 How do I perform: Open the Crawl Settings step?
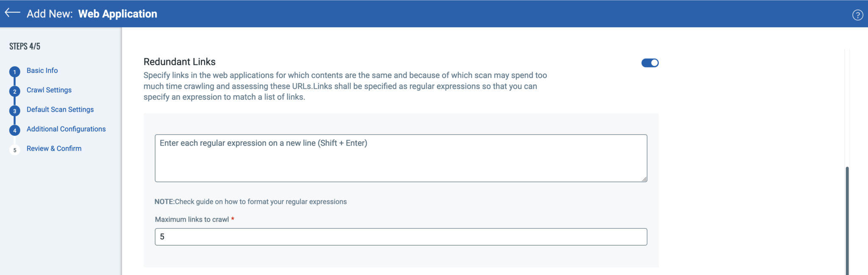click(49, 90)
